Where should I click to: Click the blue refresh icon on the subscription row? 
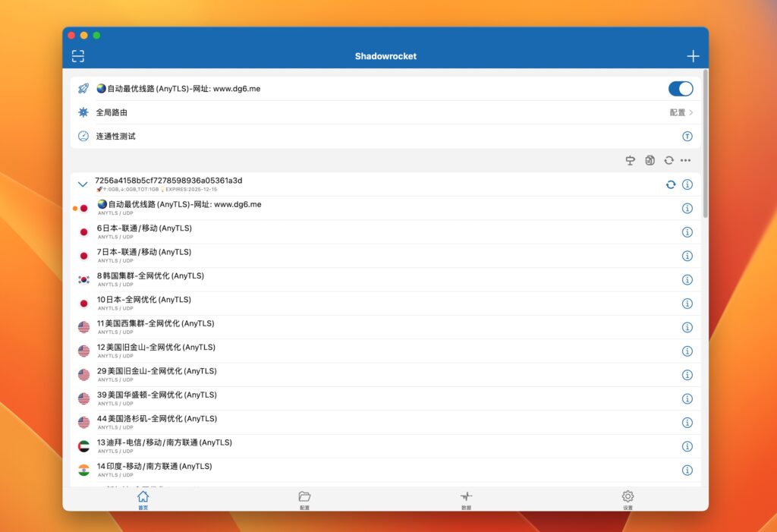click(x=670, y=184)
